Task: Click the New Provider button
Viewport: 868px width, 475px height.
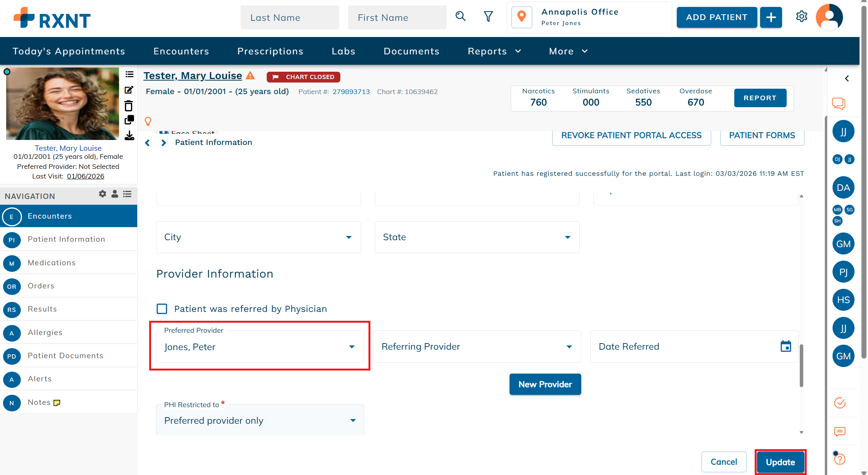Action: [x=545, y=384]
